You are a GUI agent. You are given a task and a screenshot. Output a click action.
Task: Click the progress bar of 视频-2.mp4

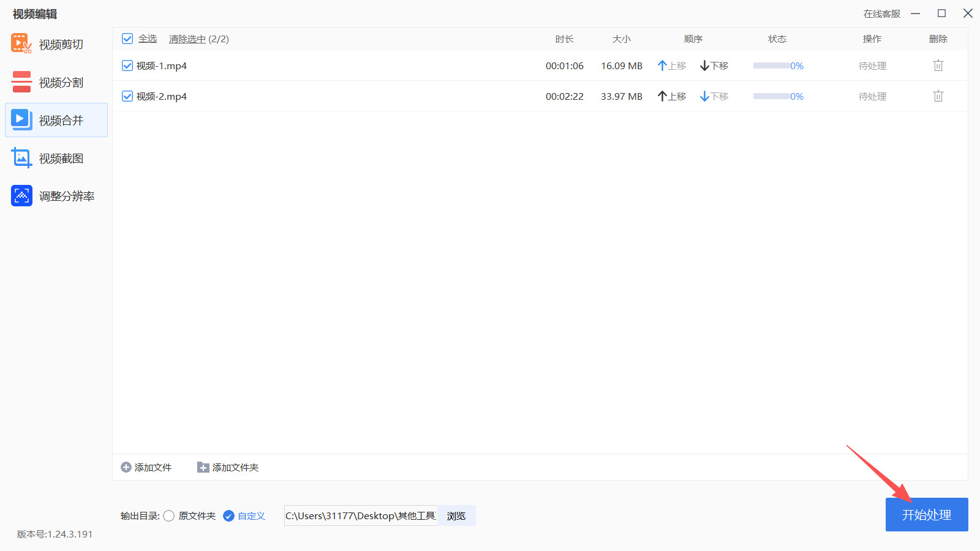click(771, 96)
